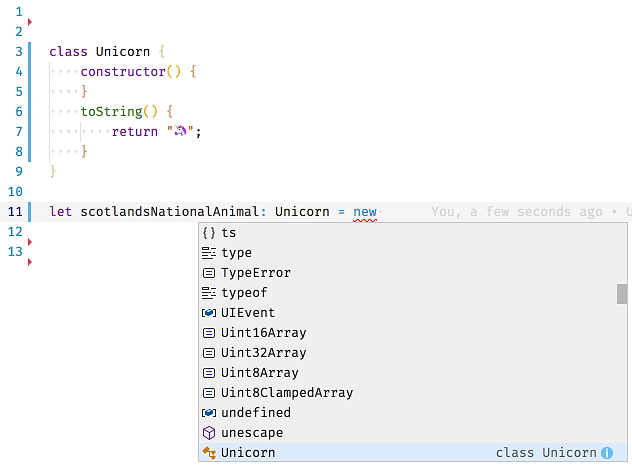The image size is (632, 466).
Task: Open details with the Unicorn info icon
Action: (607, 453)
